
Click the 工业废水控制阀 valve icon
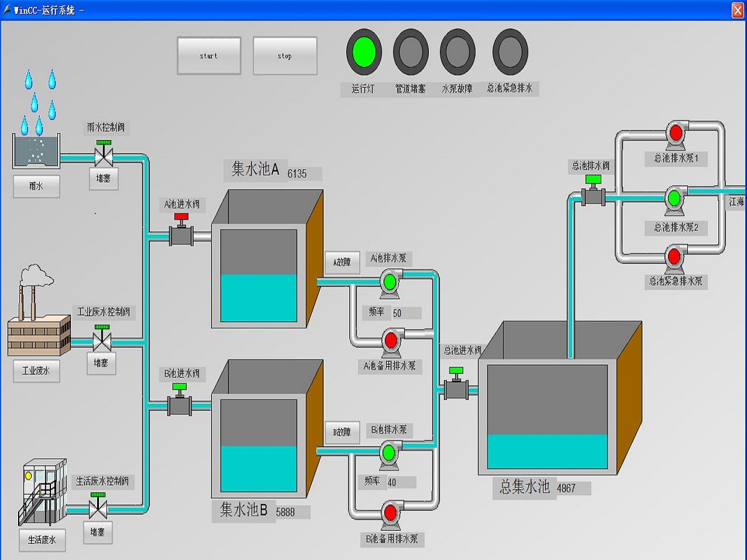(101, 338)
